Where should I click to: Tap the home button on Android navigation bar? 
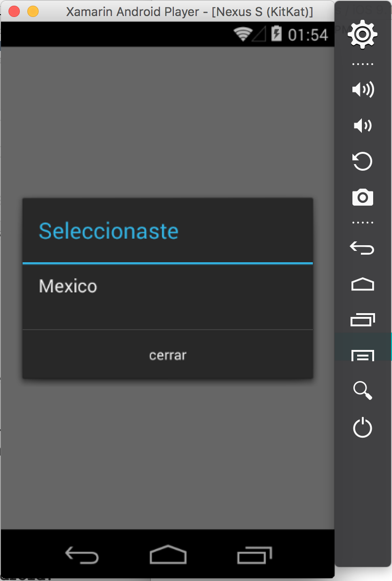tap(168, 555)
